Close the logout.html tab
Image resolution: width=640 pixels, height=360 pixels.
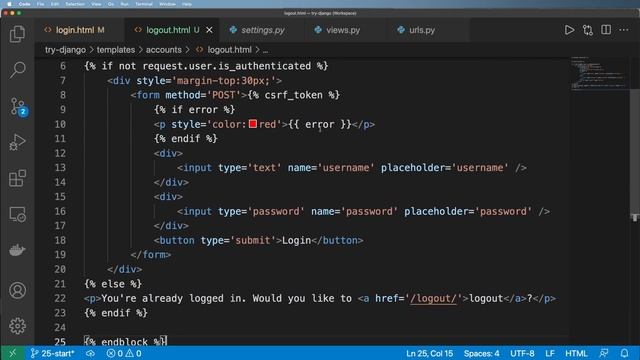point(209,30)
